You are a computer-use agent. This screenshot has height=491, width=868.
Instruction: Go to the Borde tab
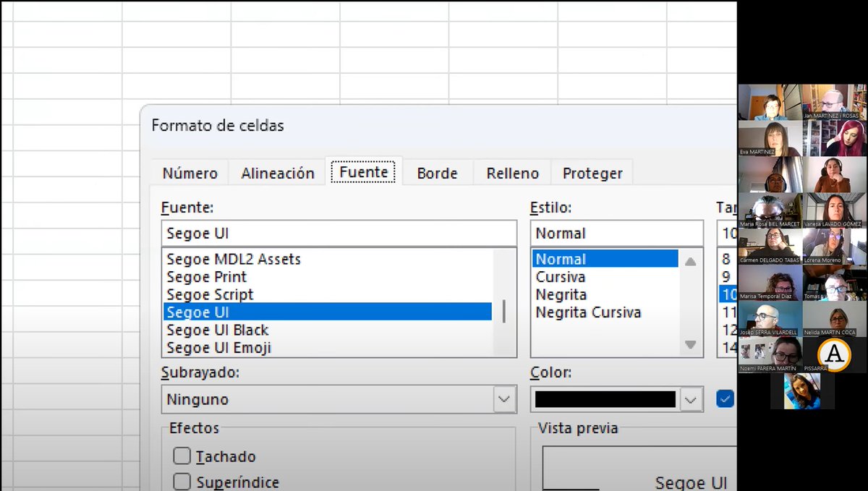pos(437,173)
